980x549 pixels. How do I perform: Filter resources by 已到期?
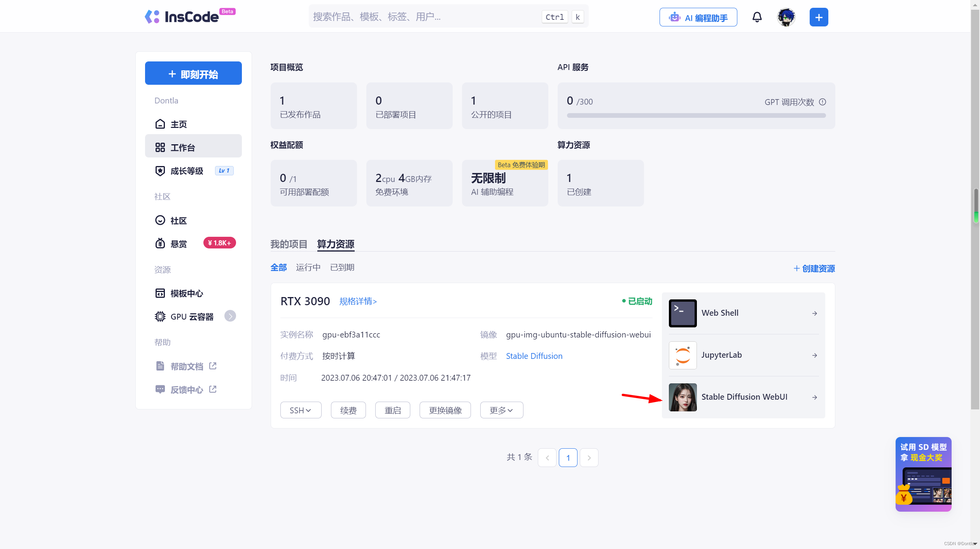click(x=342, y=268)
